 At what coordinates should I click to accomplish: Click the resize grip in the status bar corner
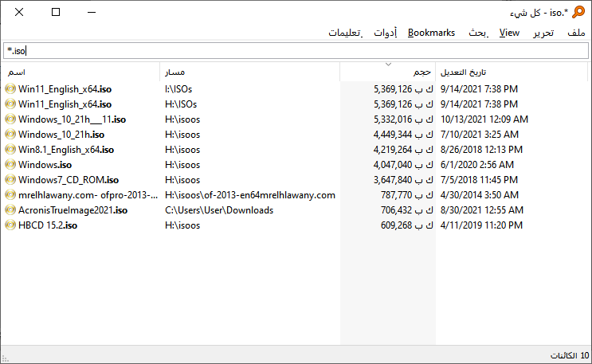pos(5,358)
